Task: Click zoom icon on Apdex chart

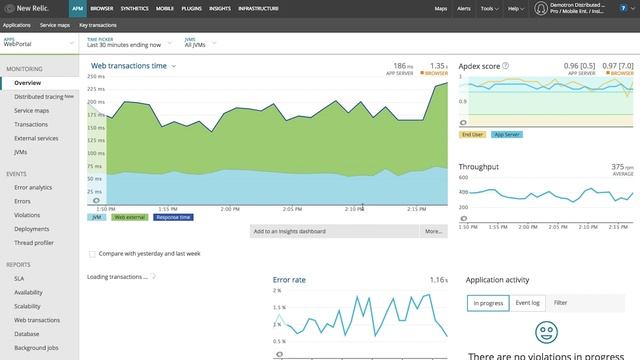Action: click(x=463, y=122)
